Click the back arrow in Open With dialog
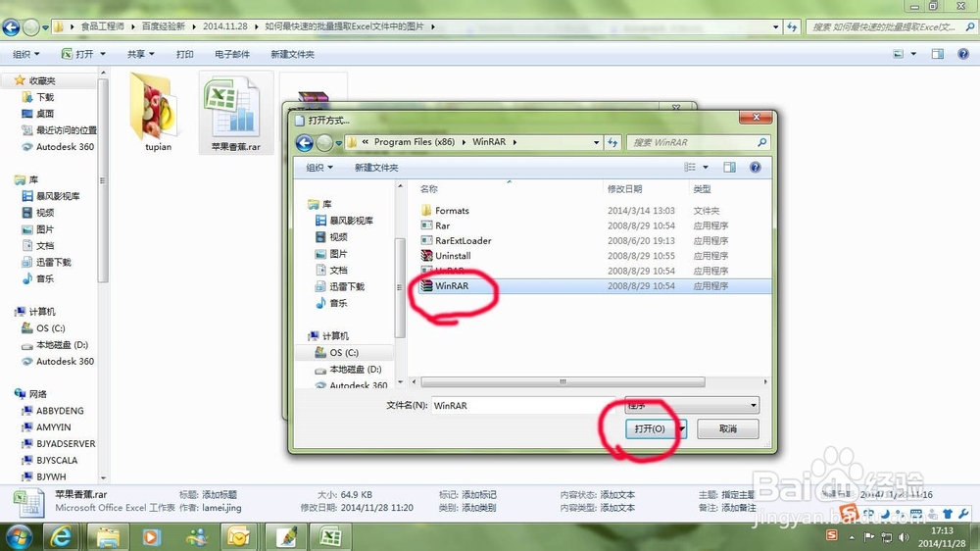 click(x=305, y=142)
